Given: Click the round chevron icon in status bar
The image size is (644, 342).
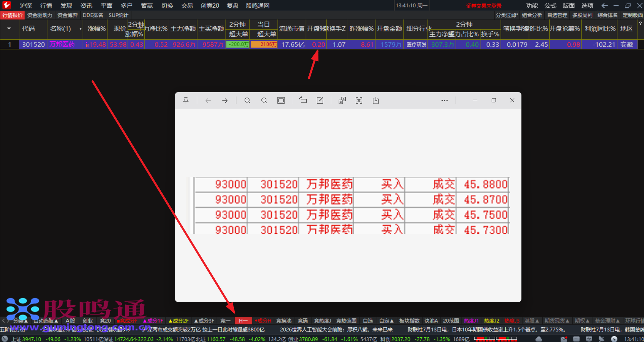Looking at the screenshot, I should click(x=5, y=339).
